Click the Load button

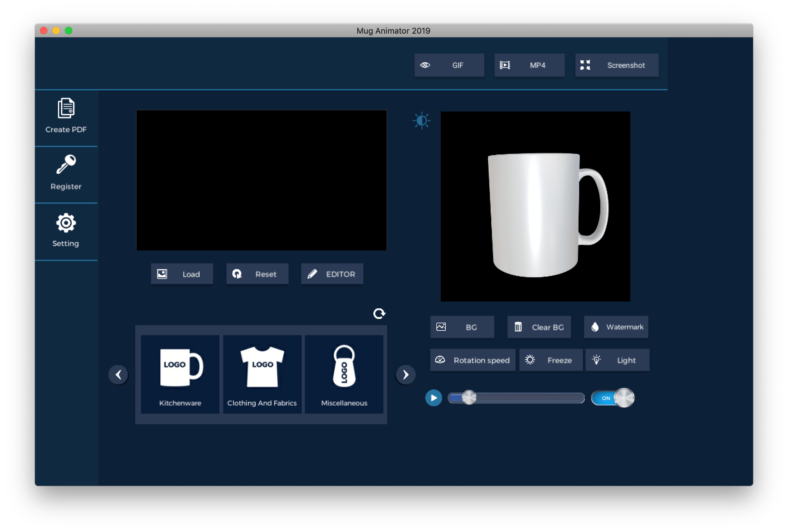[x=182, y=274]
